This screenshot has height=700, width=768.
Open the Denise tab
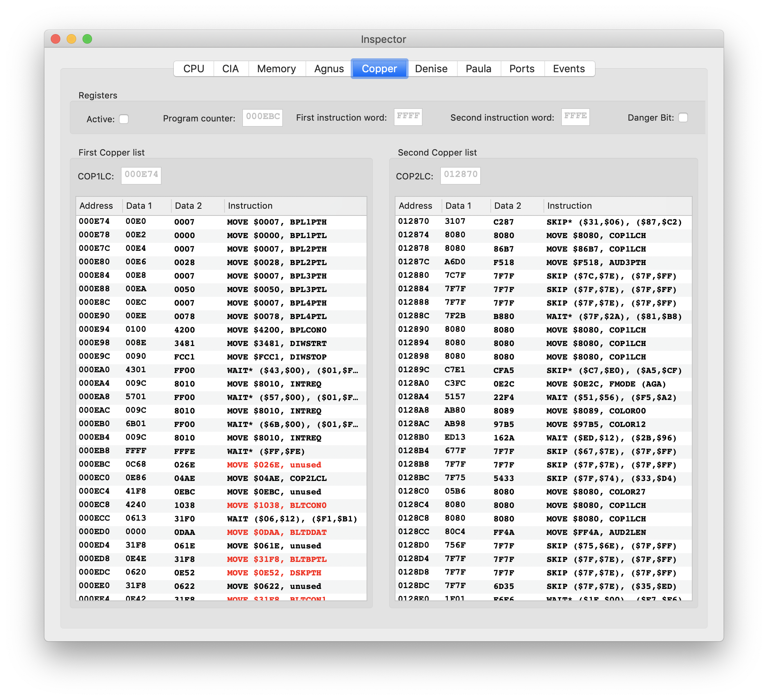(431, 69)
